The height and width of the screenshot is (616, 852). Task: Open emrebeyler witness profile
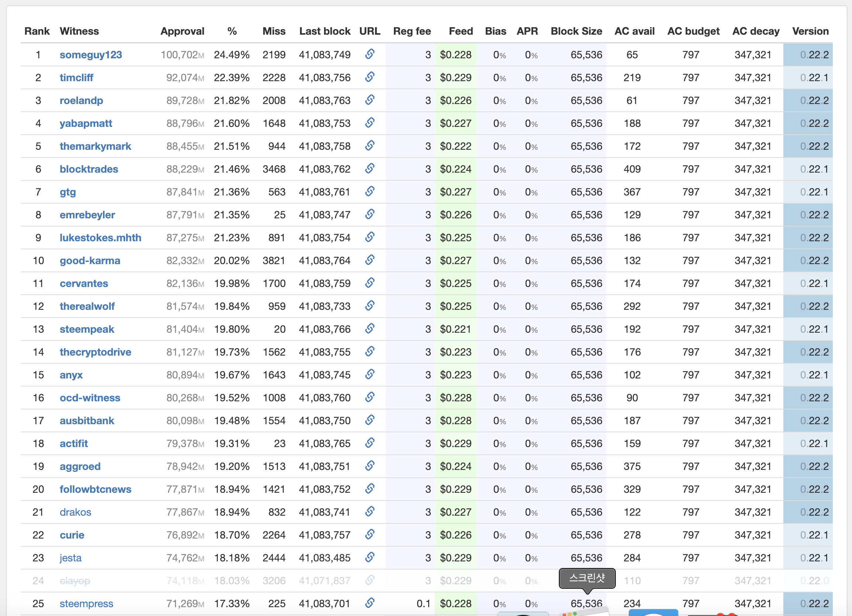pos(87,215)
